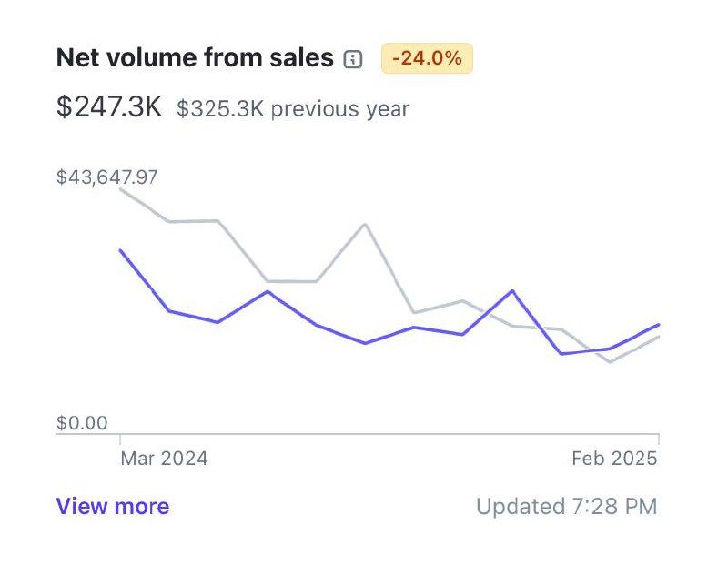Click the info icon beside Net volume title
Image resolution: width=728 pixels, height=576 pixels.
(353, 60)
